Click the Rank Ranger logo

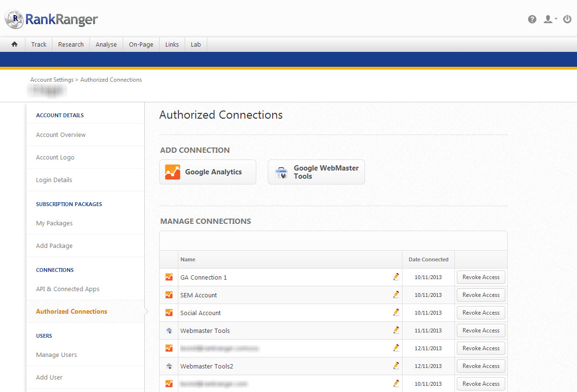(x=51, y=19)
